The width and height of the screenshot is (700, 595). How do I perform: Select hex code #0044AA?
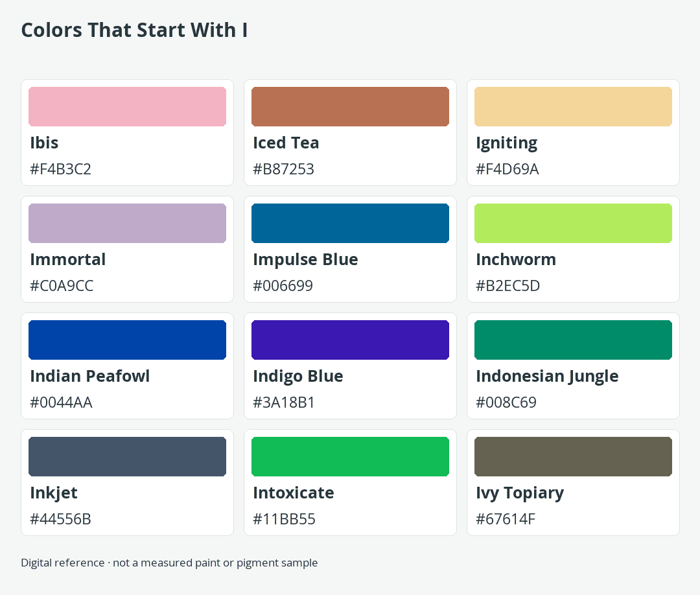61,402
